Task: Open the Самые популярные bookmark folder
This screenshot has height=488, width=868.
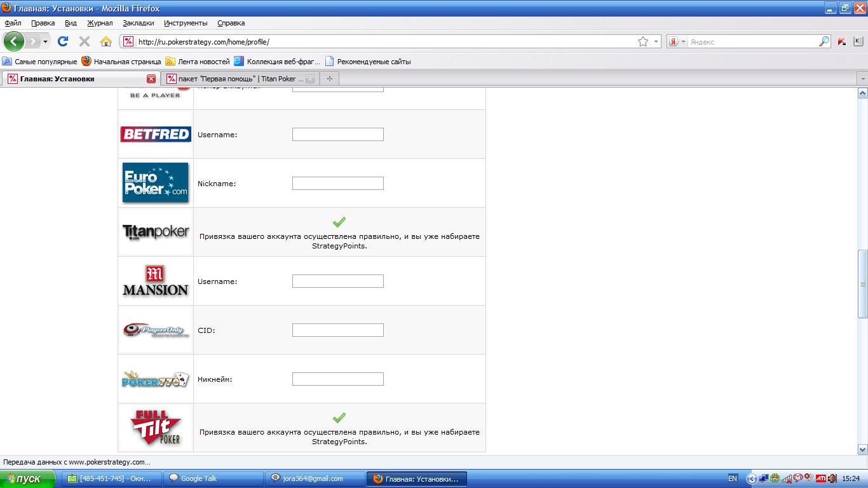Action: coord(39,62)
